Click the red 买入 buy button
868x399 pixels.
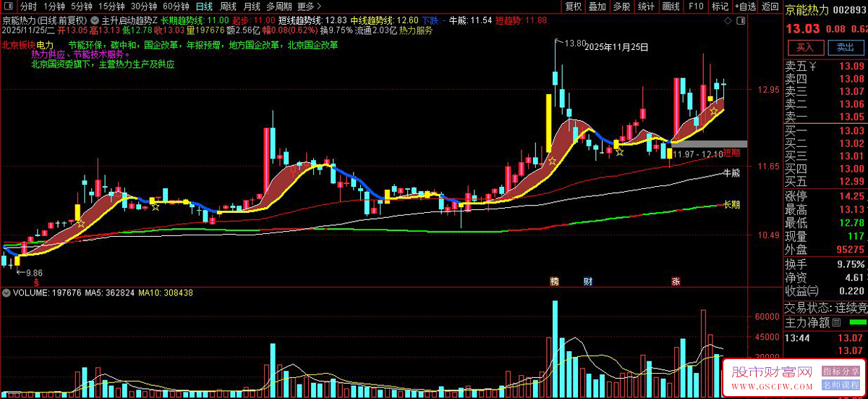click(805, 47)
